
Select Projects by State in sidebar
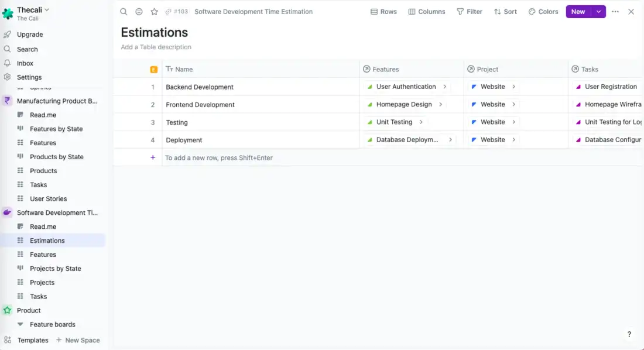pyautogui.click(x=56, y=269)
